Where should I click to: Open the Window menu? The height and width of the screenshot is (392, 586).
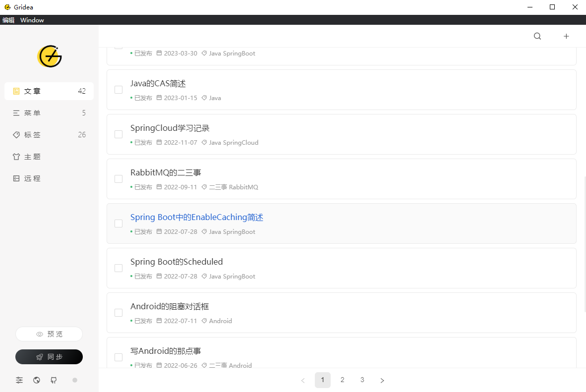(32, 20)
